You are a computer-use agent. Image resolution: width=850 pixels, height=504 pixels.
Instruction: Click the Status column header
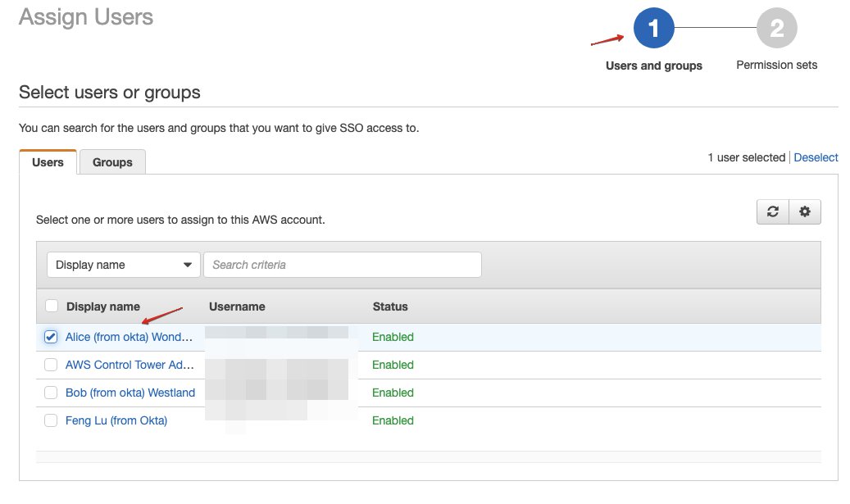click(x=390, y=306)
